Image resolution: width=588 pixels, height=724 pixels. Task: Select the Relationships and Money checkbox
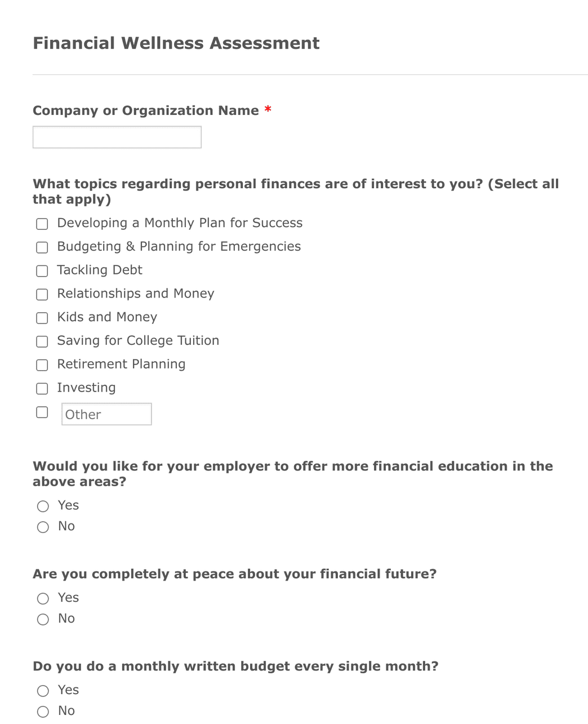point(42,295)
